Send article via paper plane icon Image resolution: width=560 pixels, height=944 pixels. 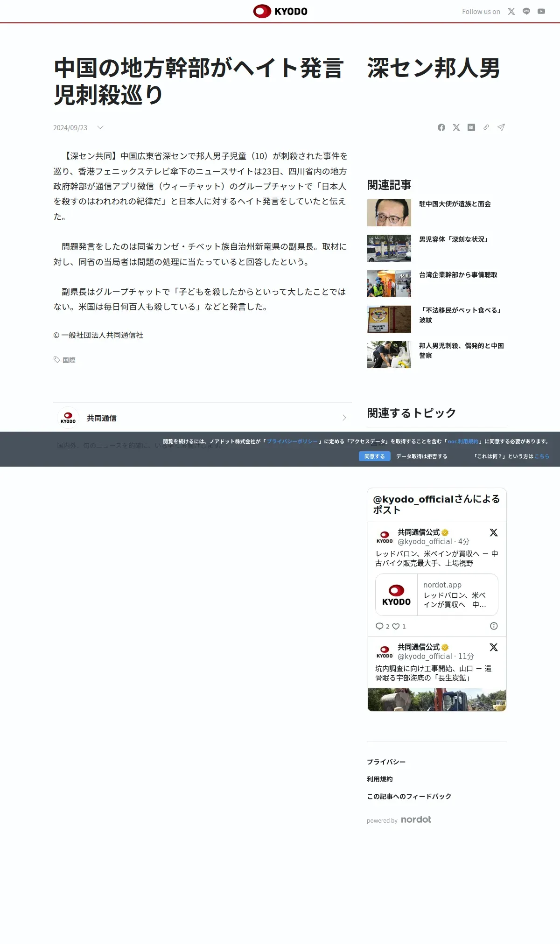tap(501, 127)
